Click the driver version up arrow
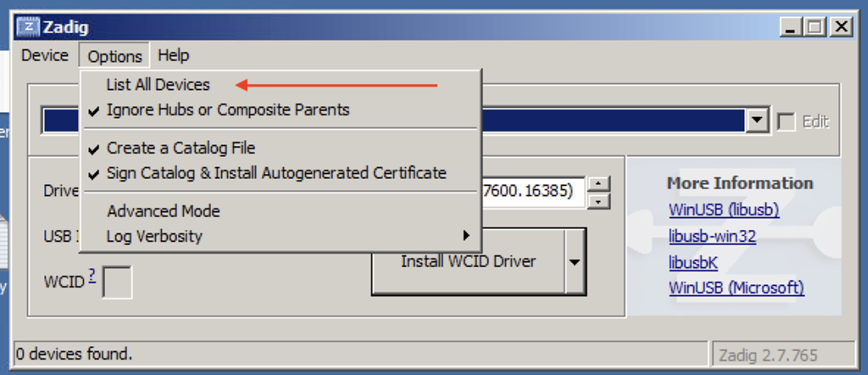 (x=598, y=183)
